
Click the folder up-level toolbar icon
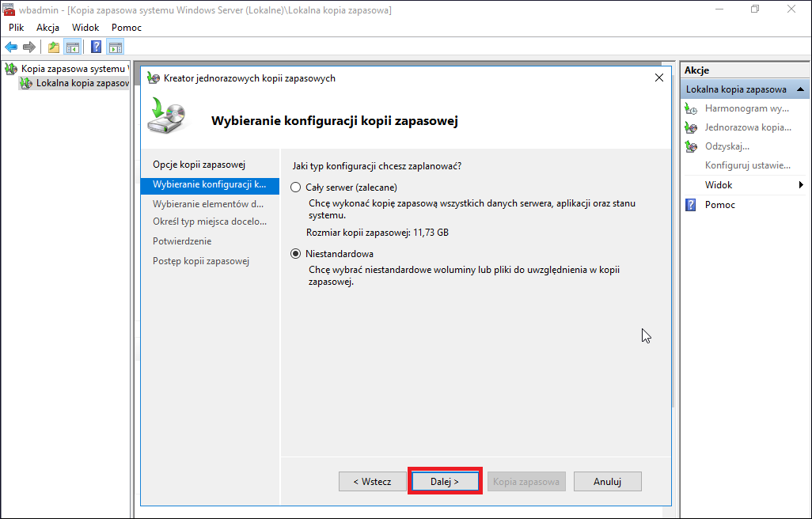(x=53, y=47)
